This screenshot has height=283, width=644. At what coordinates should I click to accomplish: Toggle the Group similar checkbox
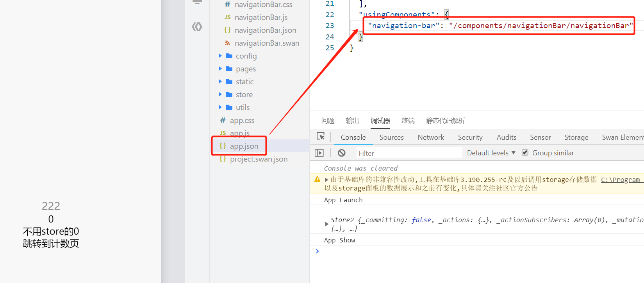(x=525, y=153)
